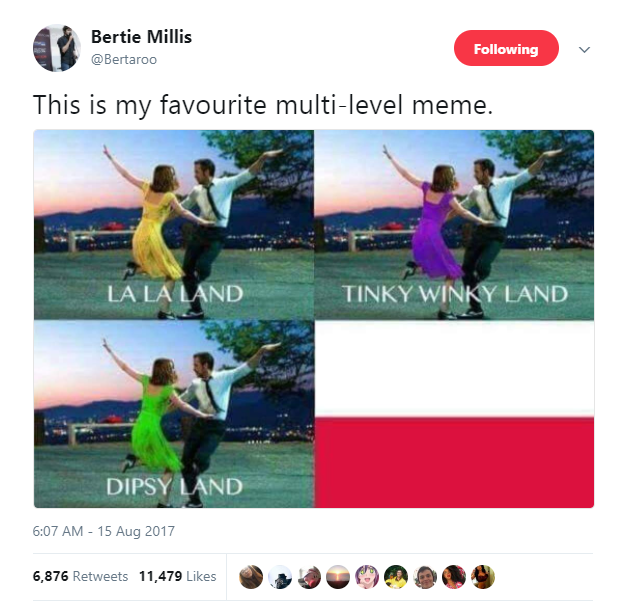Open sunset horizon liker avatar

coord(338,577)
